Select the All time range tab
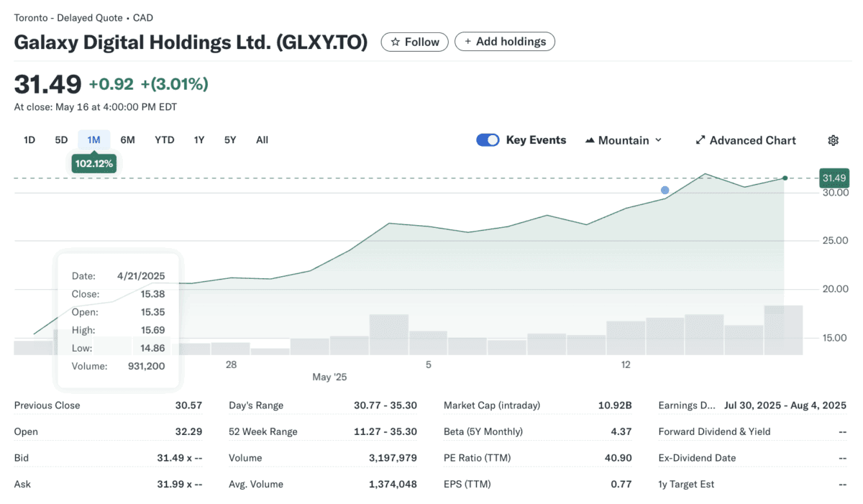863x504 pixels. pyautogui.click(x=262, y=140)
